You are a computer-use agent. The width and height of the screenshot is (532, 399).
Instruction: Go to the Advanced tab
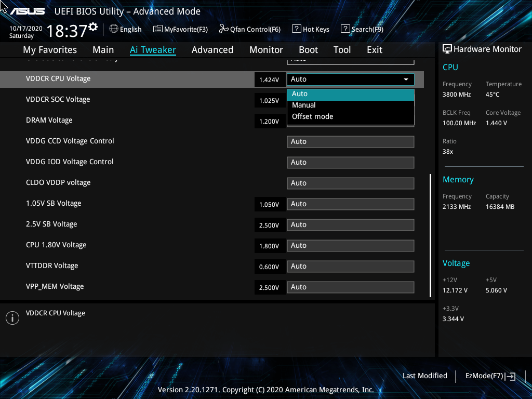pyautogui.click(x=212, y=50)
